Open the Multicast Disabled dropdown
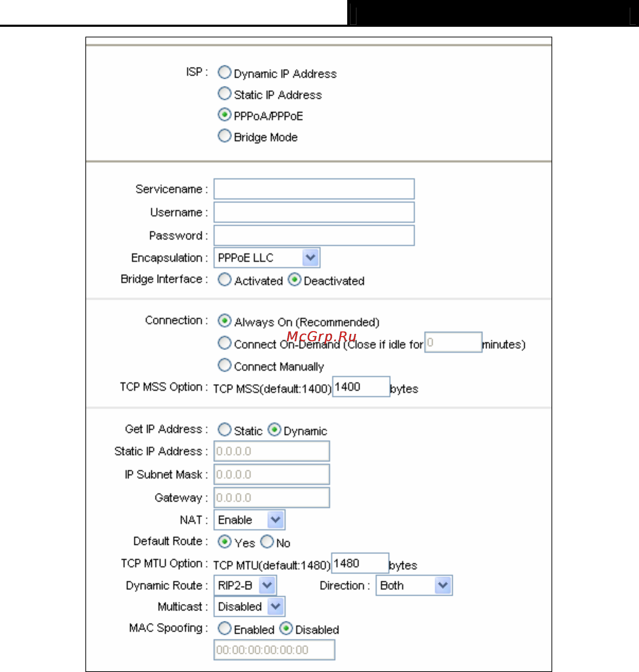The image size is (639, 672). click(249, 606)
